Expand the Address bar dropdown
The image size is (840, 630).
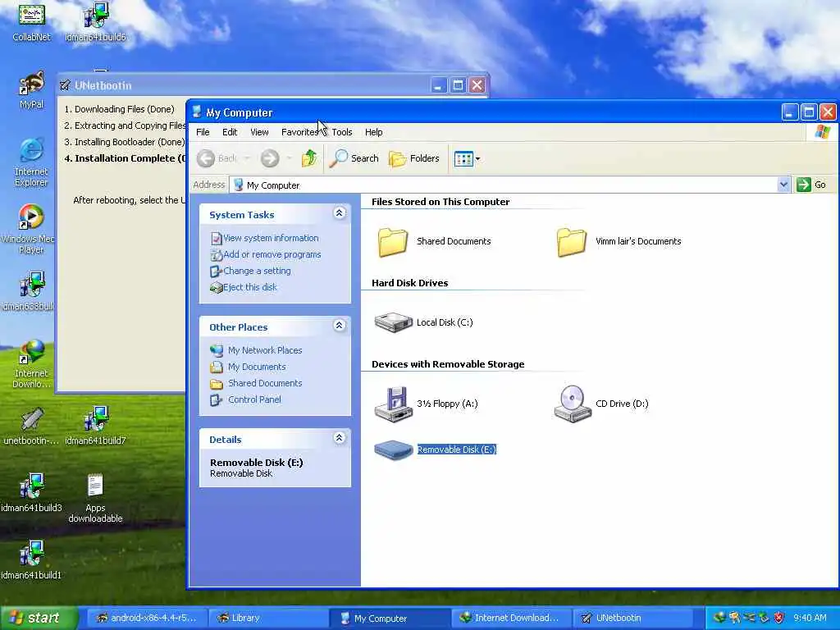[783, 185]
